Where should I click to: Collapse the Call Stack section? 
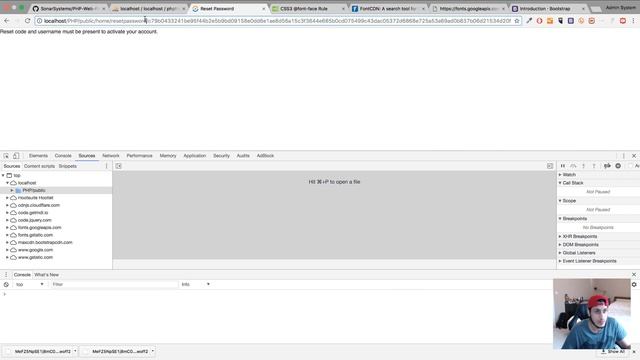tap(560, 183)
